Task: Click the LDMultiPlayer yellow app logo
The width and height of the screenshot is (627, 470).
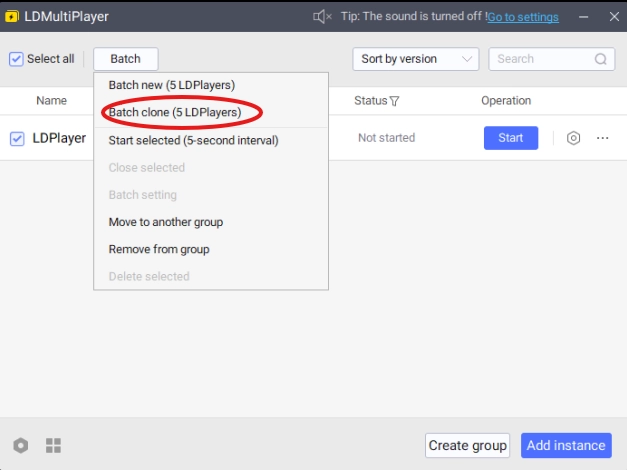Action: (x=12, y=16)
